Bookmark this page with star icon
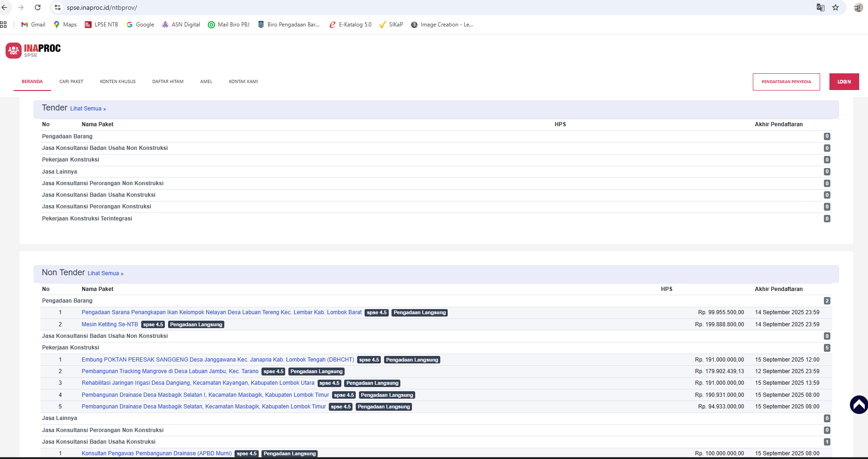This screenshot has height=459, width=868. pyautogui.click(x=835, y=7)
